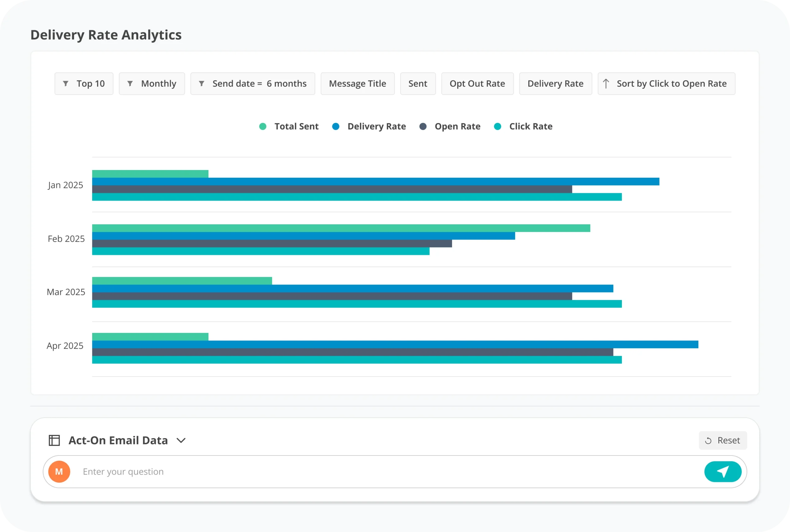This screenshot has height=532, width=790.
Task: Click the Sent chip button
Action: coord(418,83)
